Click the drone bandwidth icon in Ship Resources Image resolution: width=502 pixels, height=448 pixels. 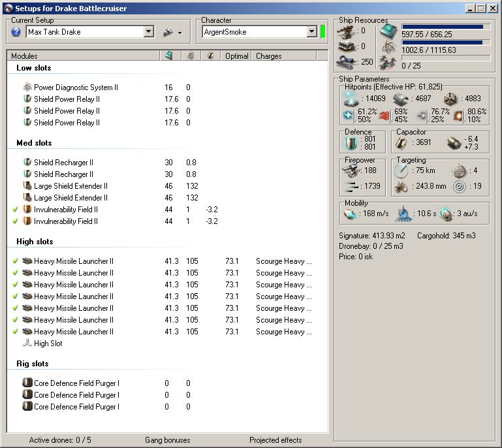(x=388, y=63)
